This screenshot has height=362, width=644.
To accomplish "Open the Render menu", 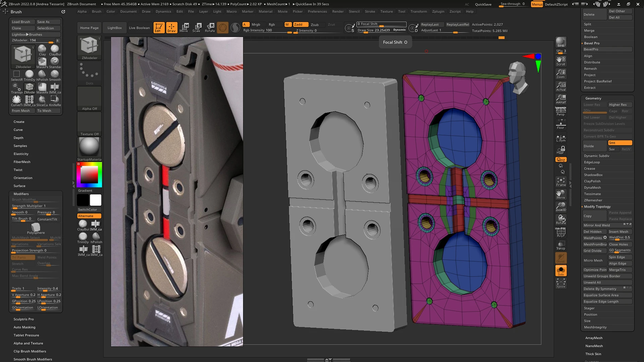I will tap(338, 11).
